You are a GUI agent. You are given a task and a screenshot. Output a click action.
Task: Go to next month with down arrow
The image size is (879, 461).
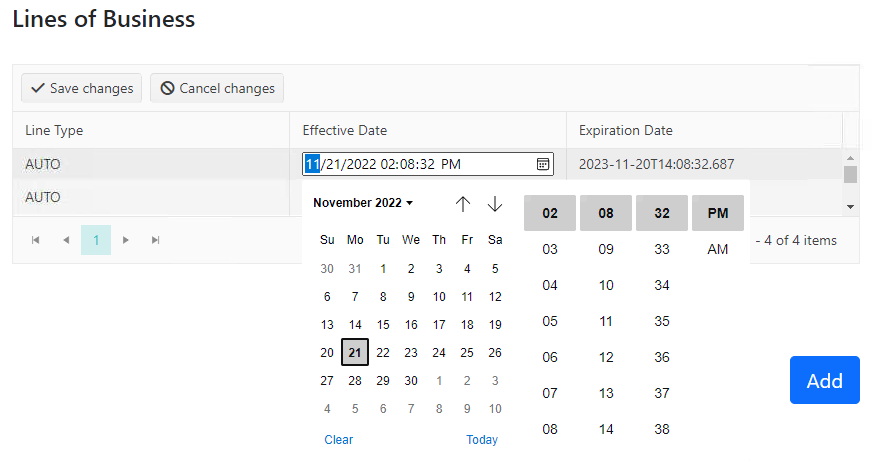[495, 204]
